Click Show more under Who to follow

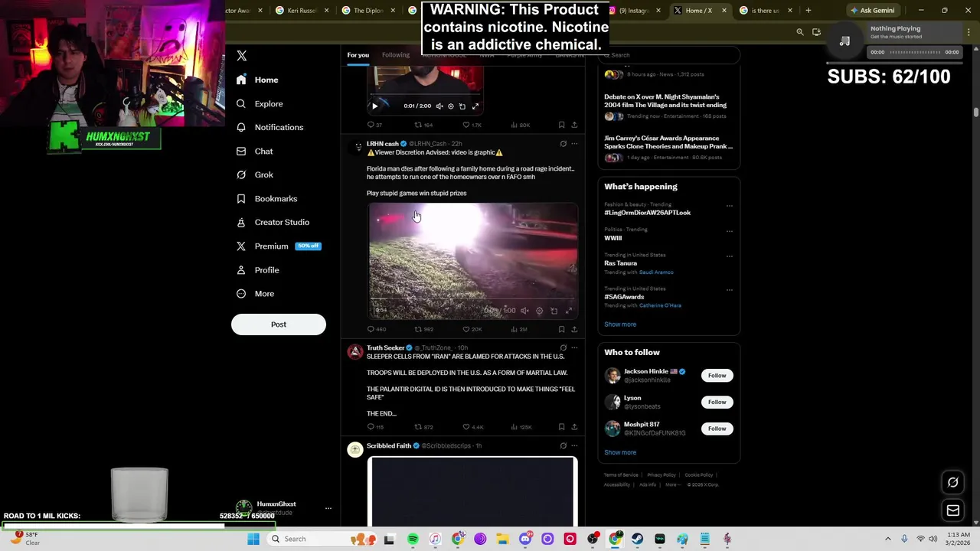pos(620,452)
